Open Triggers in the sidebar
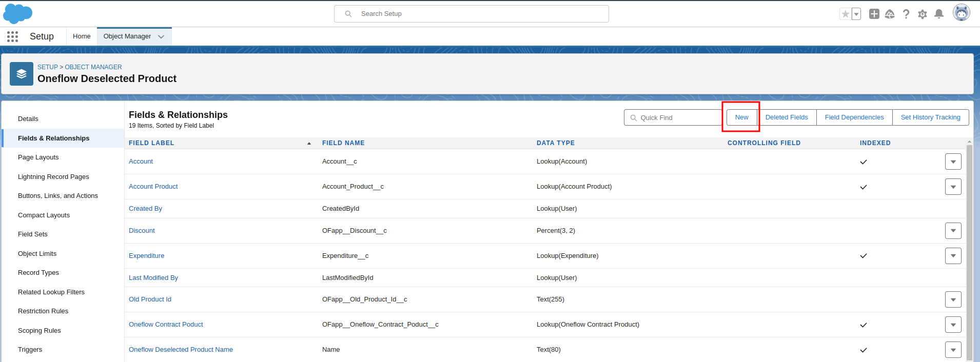This screenshot has height=362, width=980. (63, 350)
